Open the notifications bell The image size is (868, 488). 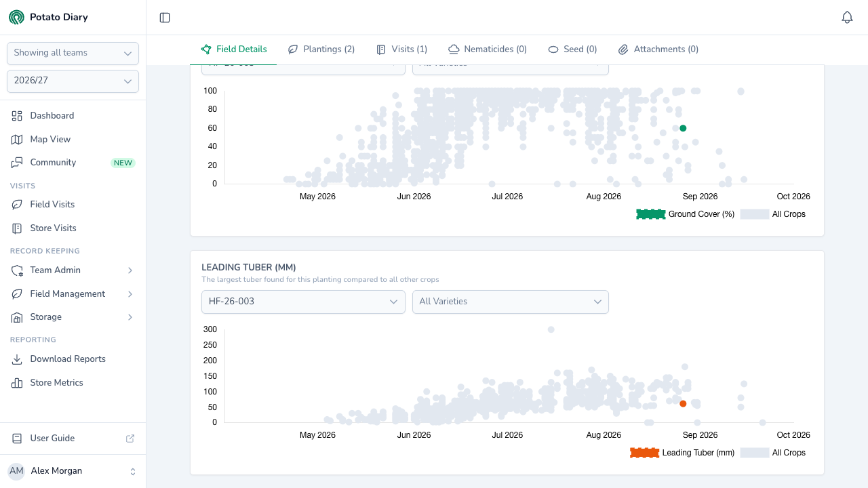tap(847, 18)
